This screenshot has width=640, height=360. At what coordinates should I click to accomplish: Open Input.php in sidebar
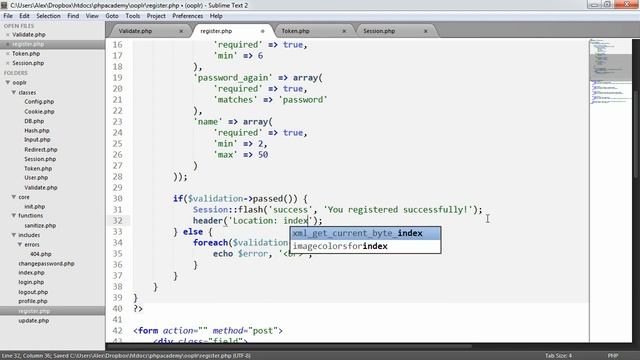(37, 140)
